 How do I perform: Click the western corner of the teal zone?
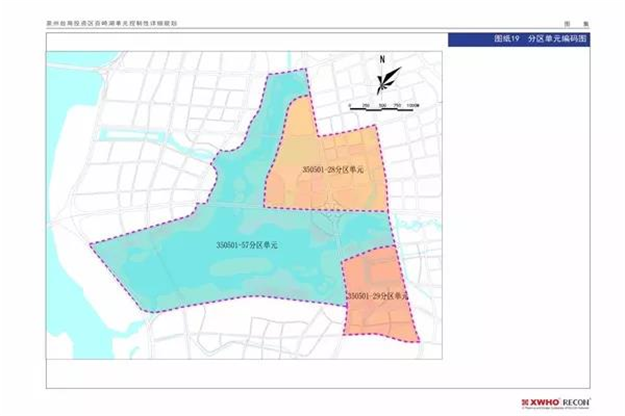[89, 244]
